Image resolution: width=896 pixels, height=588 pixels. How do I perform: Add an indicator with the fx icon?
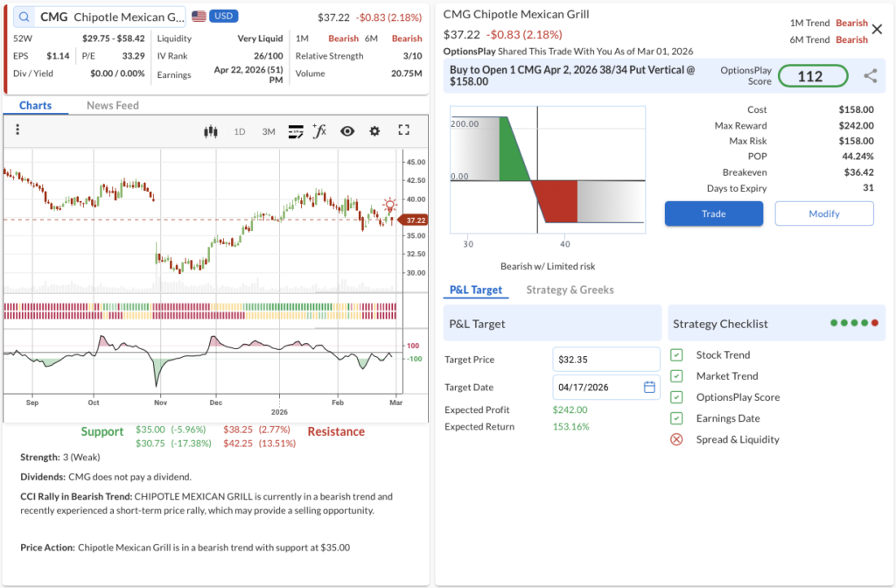tap(319, 131)
